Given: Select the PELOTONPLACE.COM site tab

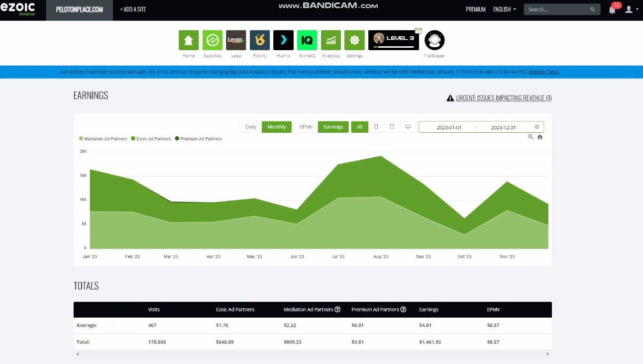Looking at the screenshot, I should click(80, 10).
